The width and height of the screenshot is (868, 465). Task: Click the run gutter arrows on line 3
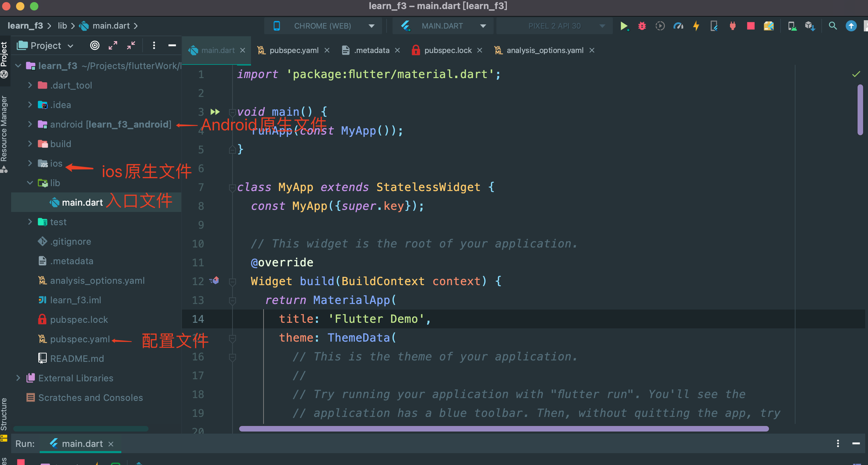click(x=215, y=112)
